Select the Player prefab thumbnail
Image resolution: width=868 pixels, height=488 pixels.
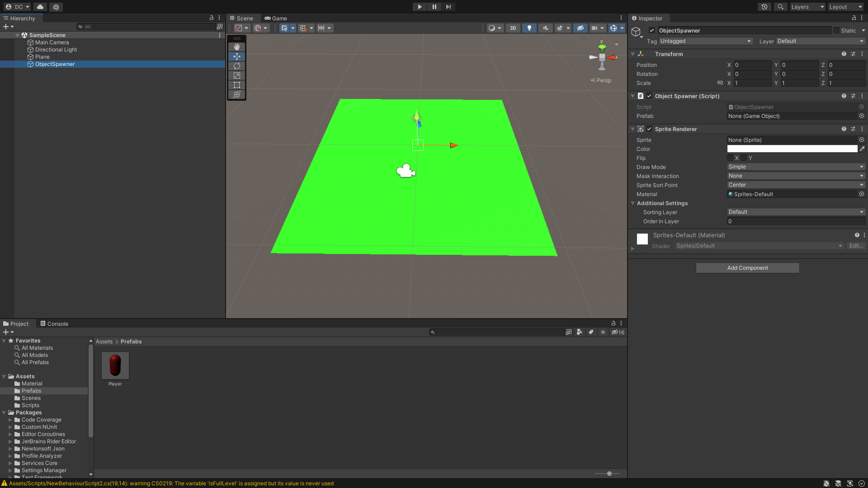click(115, 366)
